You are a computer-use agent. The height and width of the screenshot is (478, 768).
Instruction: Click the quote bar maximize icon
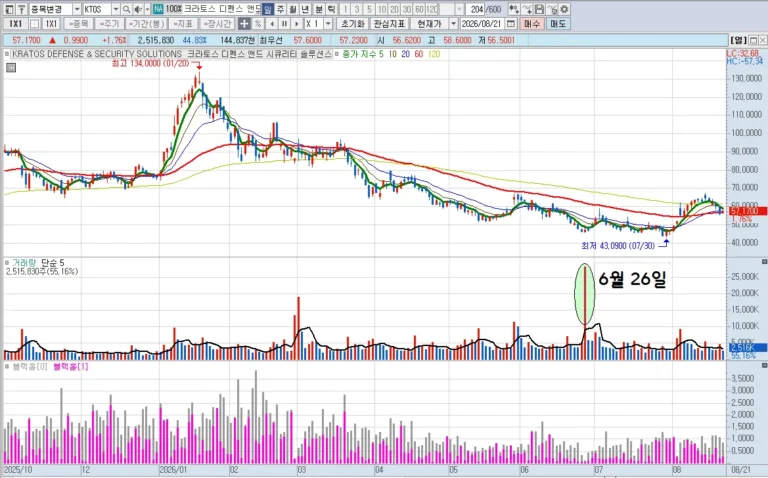click(753, 40)
